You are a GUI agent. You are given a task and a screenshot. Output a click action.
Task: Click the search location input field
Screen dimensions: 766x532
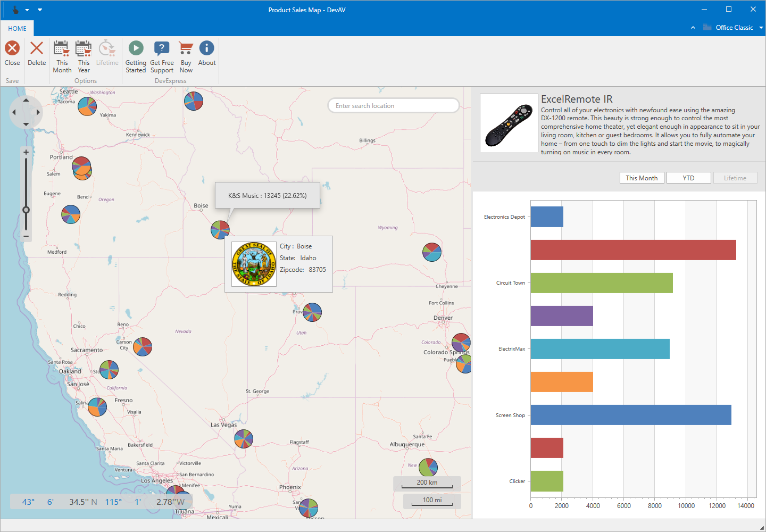tap(394, 106)
